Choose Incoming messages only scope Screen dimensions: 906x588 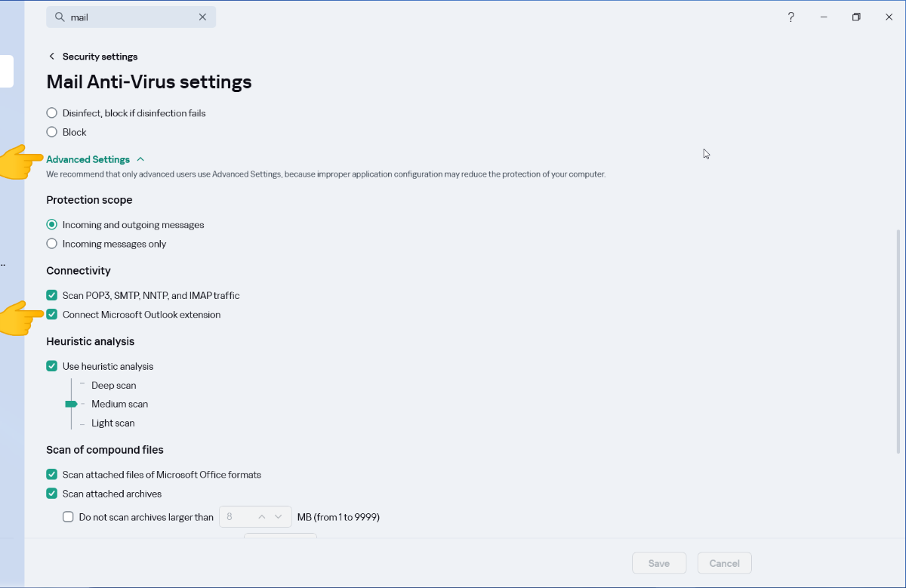[52, 244]
